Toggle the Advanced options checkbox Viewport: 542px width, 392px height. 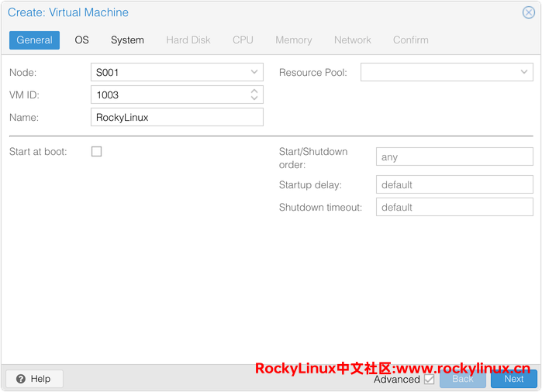click(x=429, y=379)
